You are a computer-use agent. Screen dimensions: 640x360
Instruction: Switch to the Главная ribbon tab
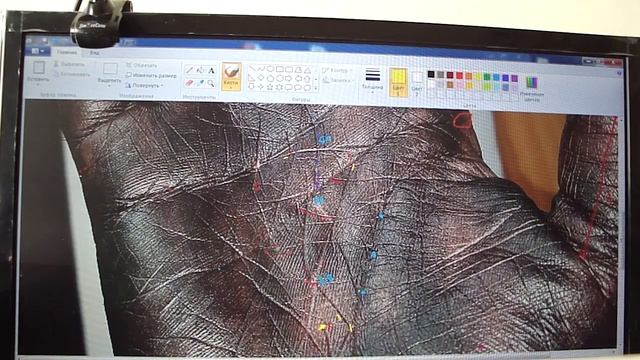pos(66,53)
